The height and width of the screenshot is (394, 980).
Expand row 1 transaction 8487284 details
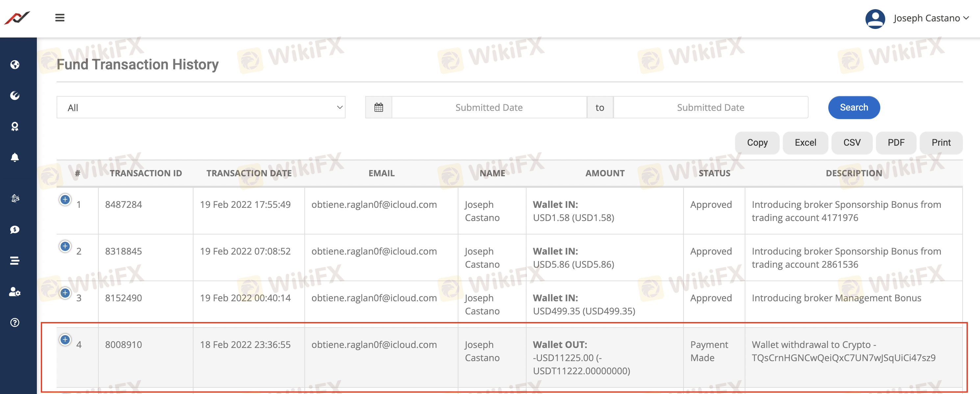[x=65, y=199]
